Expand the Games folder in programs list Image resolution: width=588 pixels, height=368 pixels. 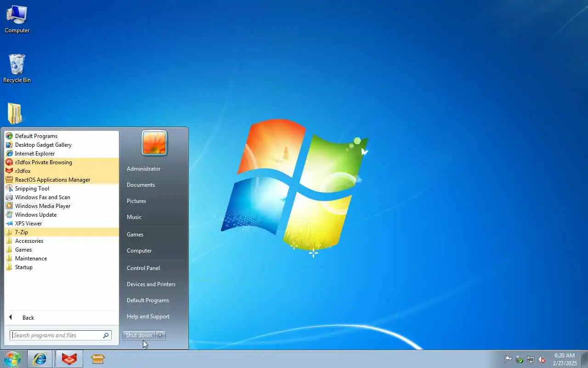tap(62, 250)
